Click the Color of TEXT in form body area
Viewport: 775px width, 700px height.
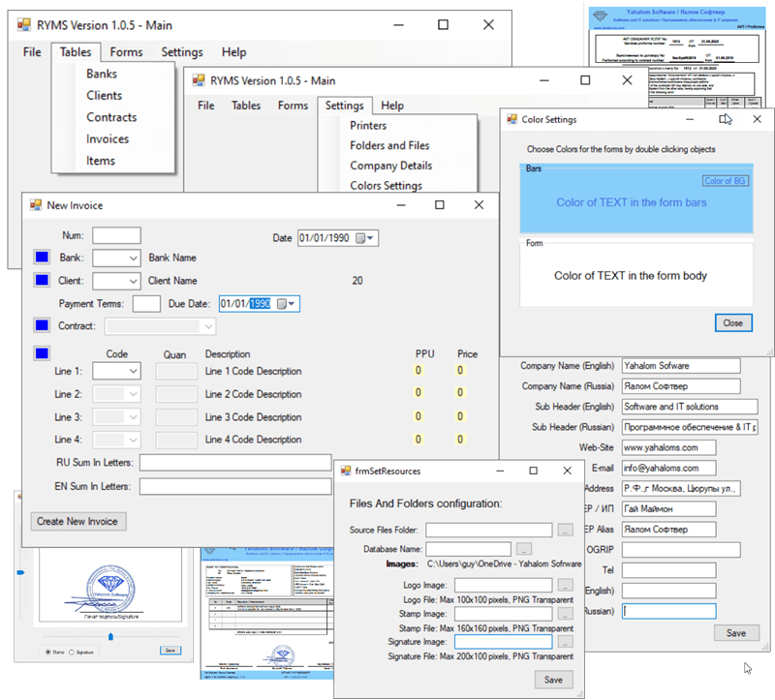(631, 275)
